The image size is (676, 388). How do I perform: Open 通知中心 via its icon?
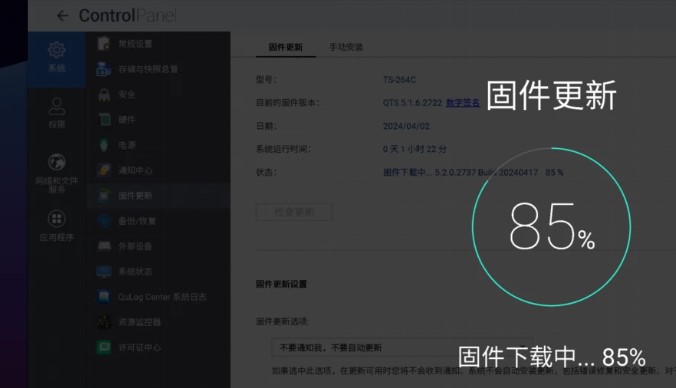coord(104,170)
